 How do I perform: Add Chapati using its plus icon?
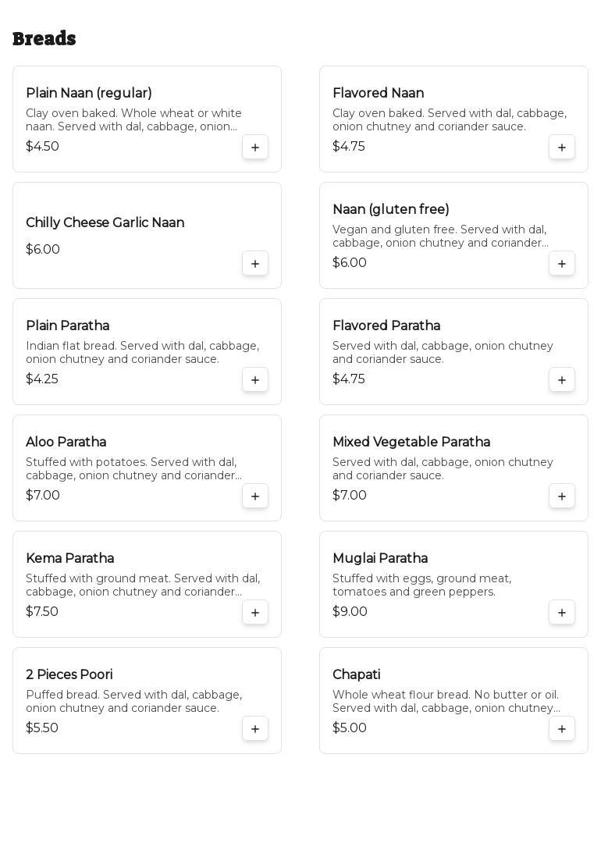(562, 728)
